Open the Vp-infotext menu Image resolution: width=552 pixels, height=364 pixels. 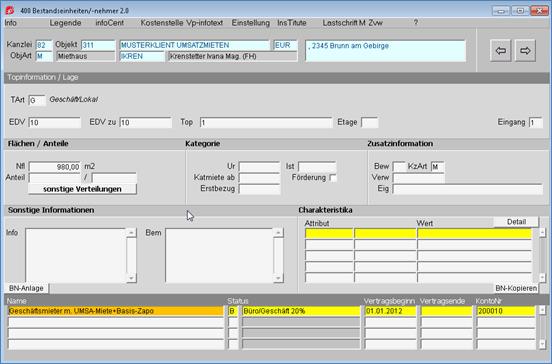[205, 23]
